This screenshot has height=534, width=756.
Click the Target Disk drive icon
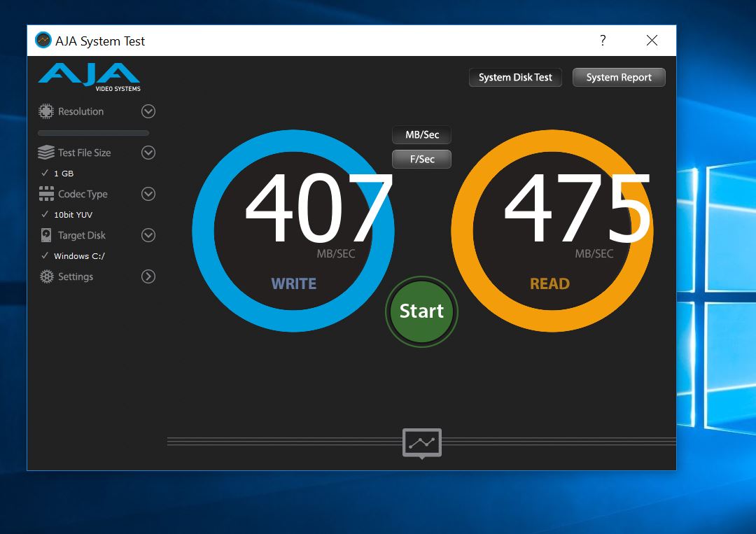46,235
